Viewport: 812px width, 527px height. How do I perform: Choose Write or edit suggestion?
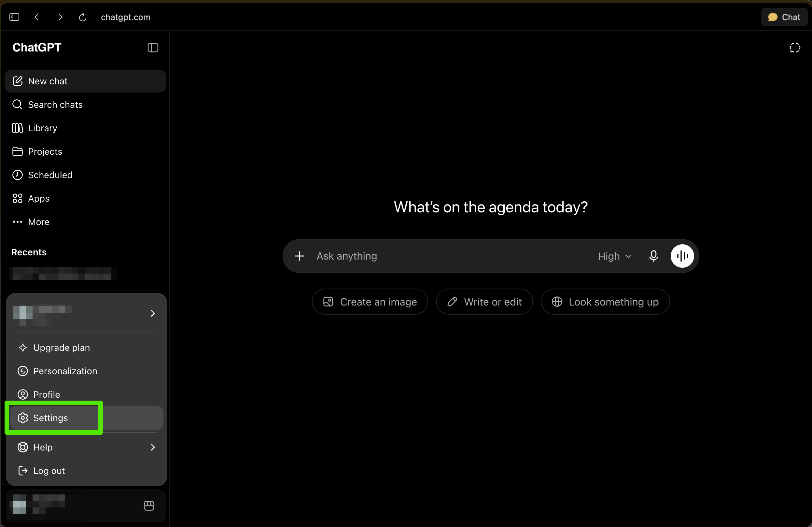coord(484,302)
